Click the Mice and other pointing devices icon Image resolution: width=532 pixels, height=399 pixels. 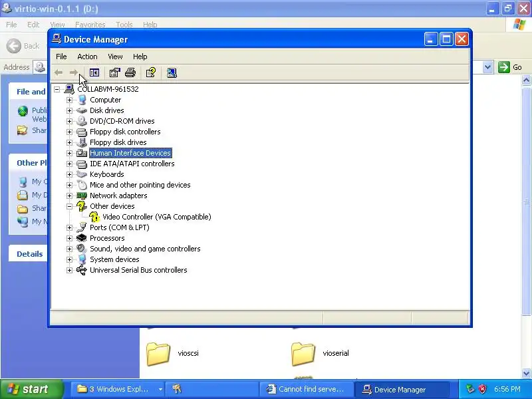[x=82, y=185]
